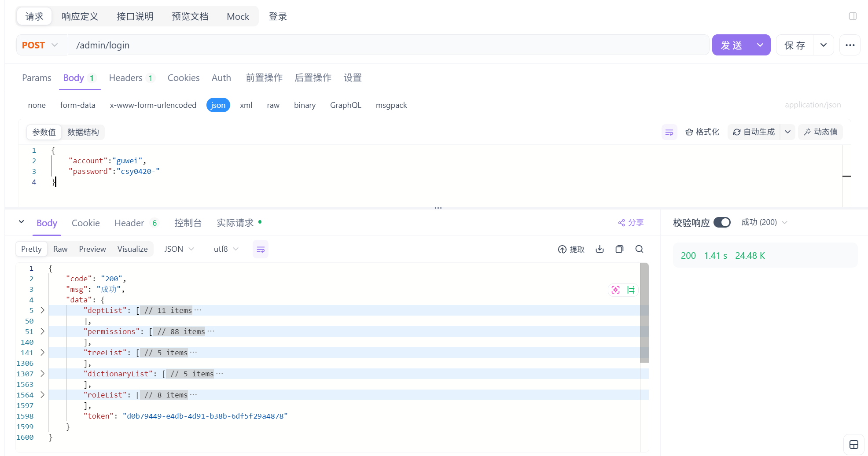Download the response body using the download icon
Screen dimensions: 868x456
600,249
